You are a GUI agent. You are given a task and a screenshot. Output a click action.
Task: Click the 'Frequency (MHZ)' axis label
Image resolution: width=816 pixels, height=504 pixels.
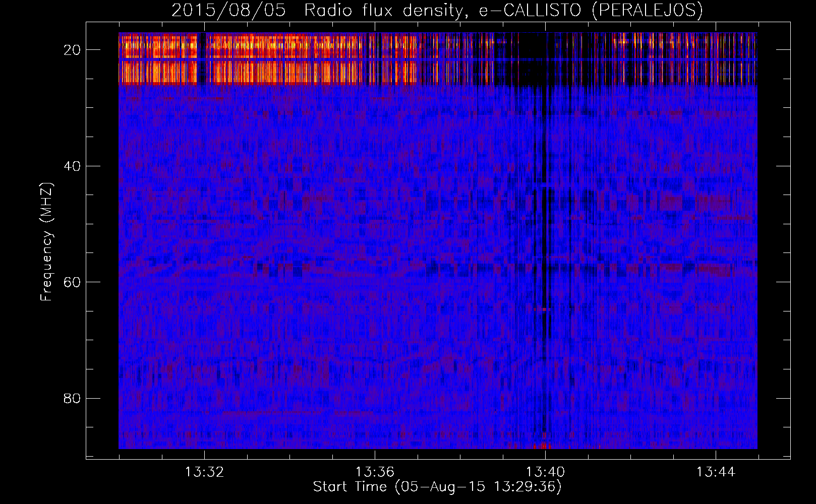[46, 242]
